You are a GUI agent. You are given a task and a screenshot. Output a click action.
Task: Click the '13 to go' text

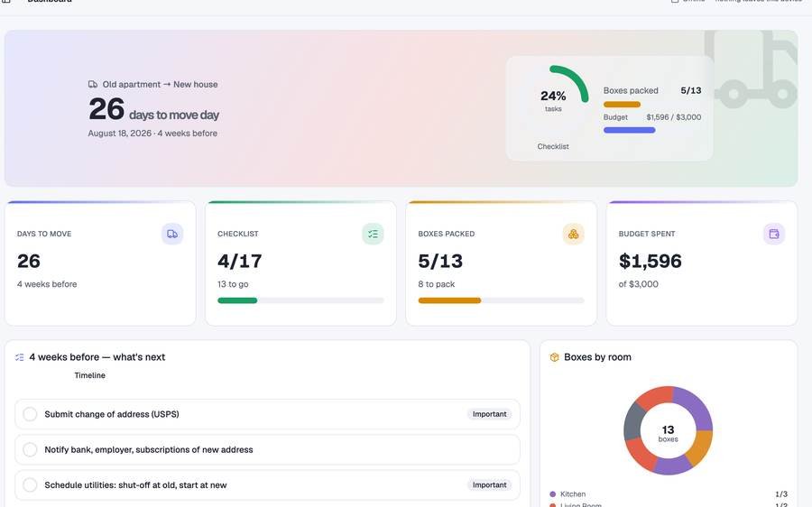point(233,284)
